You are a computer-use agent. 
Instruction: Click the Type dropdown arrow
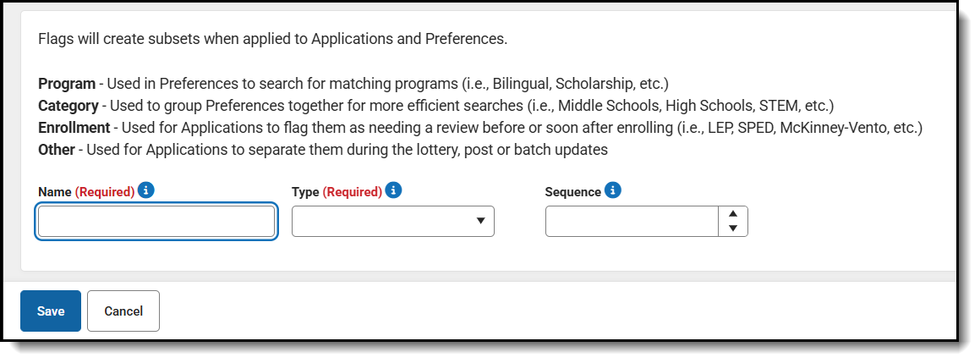(480, 221)
